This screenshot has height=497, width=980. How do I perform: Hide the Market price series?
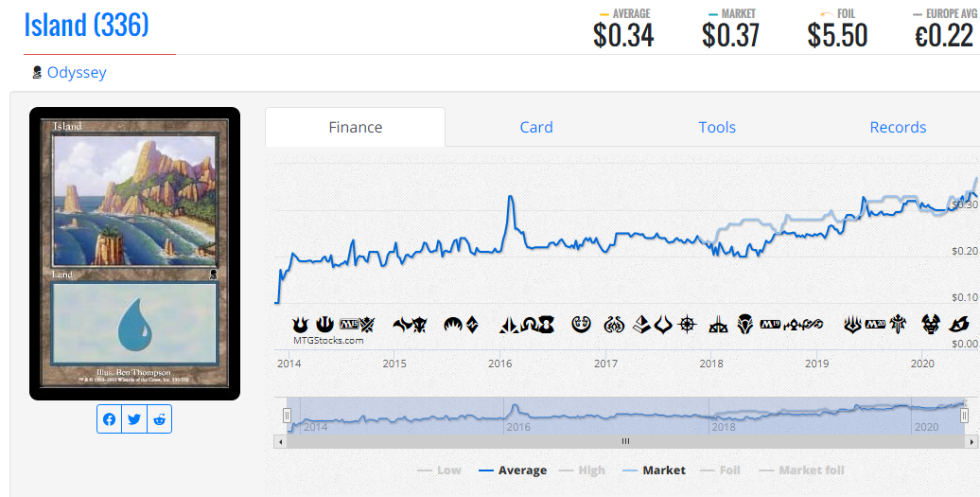(654, 470)
